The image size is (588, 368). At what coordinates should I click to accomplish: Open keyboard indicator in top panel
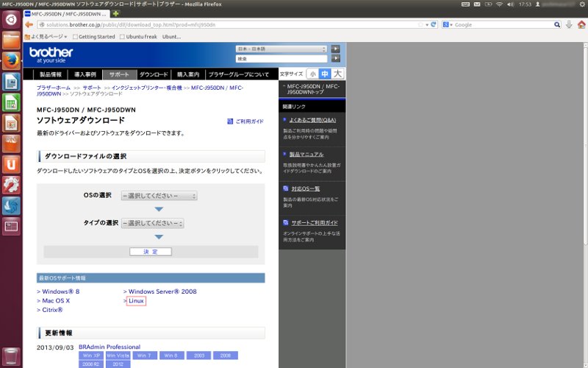click(465, 4)
